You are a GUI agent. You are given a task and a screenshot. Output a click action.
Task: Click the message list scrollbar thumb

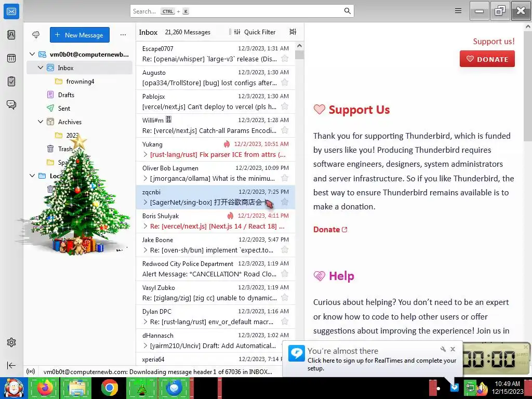pos(299,55)
